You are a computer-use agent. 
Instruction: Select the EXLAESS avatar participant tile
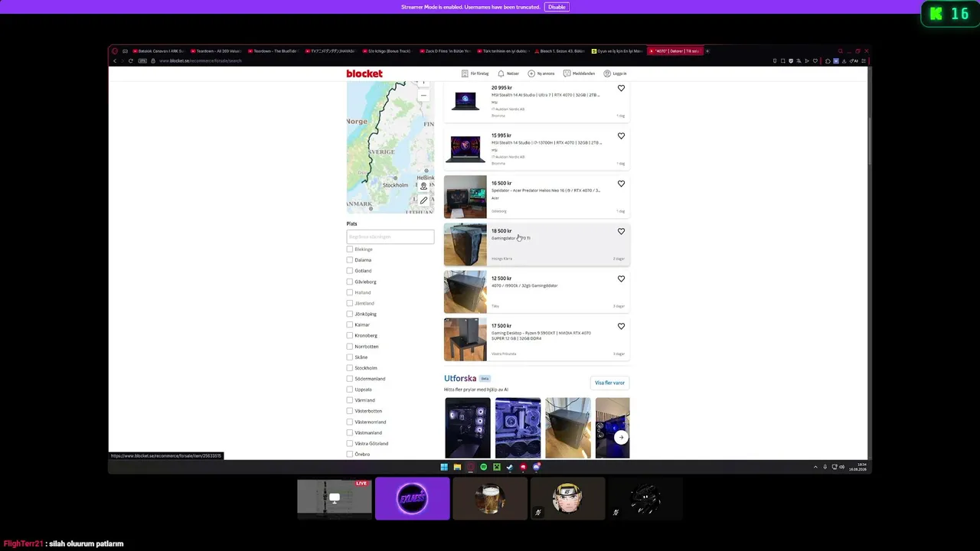(x=413, y=498)
